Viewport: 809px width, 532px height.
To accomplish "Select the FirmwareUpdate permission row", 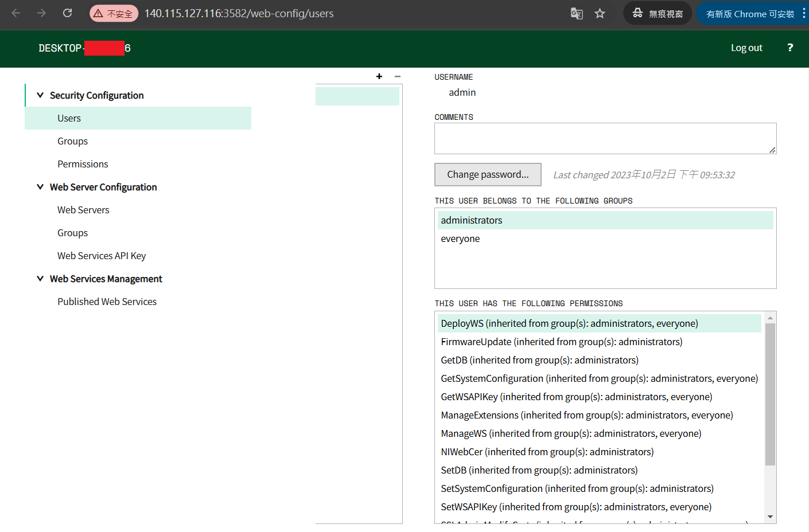I will point(600,342).
